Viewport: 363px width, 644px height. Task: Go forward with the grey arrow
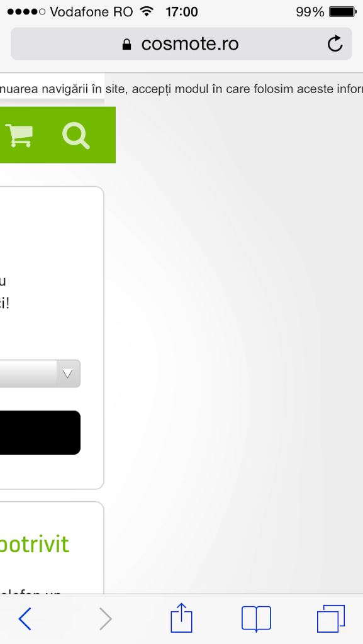click(106, 619)
